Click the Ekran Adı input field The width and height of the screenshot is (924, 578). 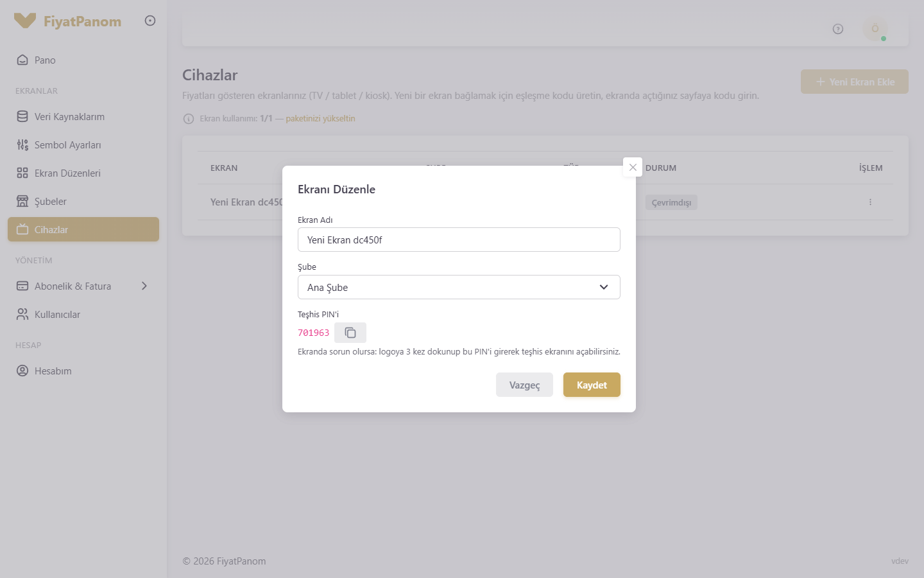(459, 240)
